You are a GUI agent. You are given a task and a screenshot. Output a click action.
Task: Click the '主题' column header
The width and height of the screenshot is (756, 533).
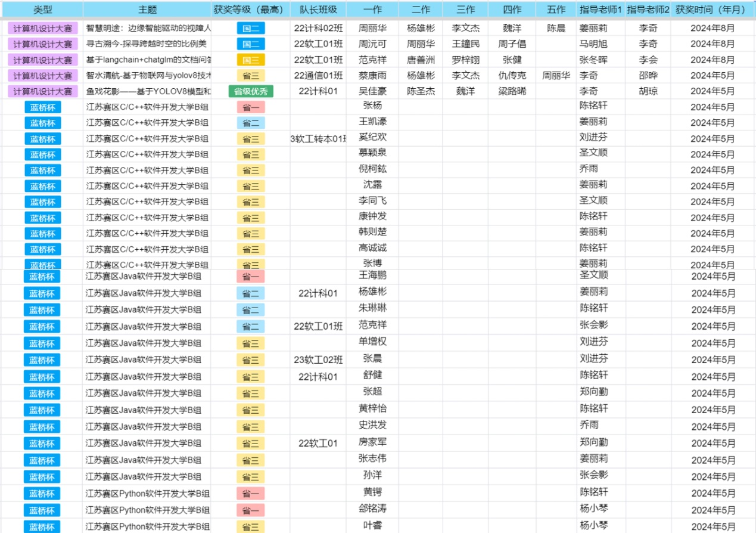tap(147, 10)
